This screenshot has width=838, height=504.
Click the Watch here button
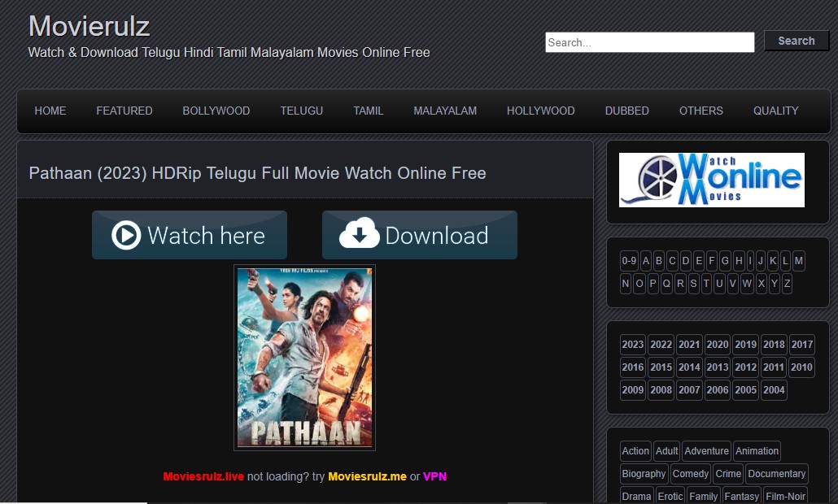coord(190,235)
